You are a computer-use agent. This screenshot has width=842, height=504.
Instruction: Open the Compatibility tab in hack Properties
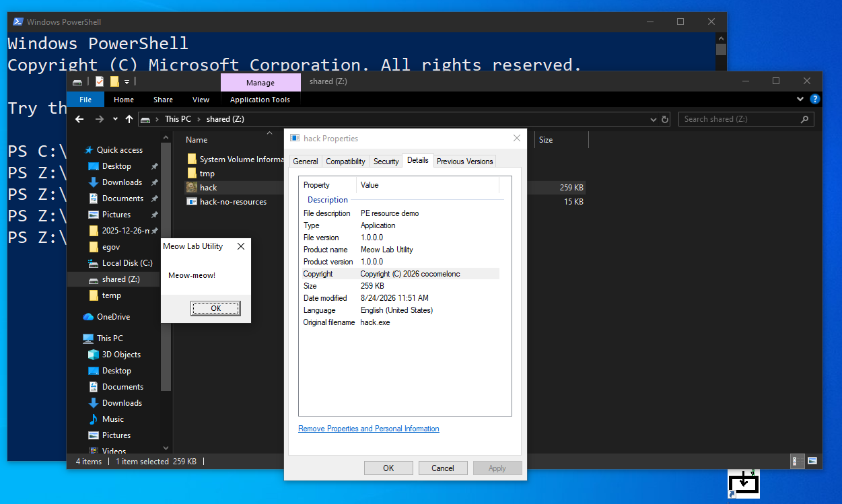click(345, 161)
